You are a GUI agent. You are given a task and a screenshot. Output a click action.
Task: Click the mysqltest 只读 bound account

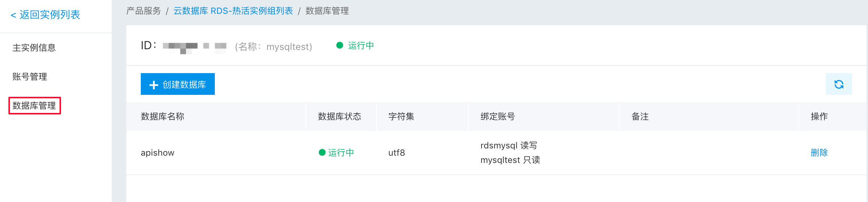pyautogui.click(x=510, y=160)
